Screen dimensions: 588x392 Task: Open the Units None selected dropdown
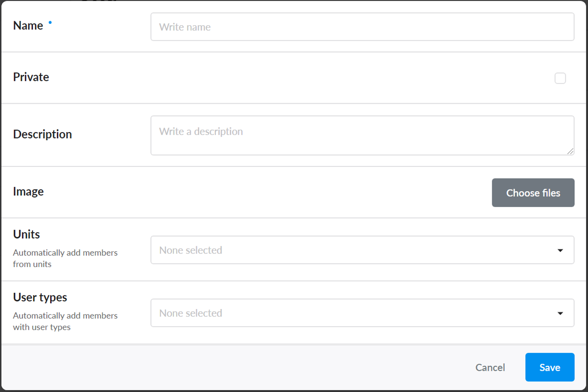pos(362,250)
